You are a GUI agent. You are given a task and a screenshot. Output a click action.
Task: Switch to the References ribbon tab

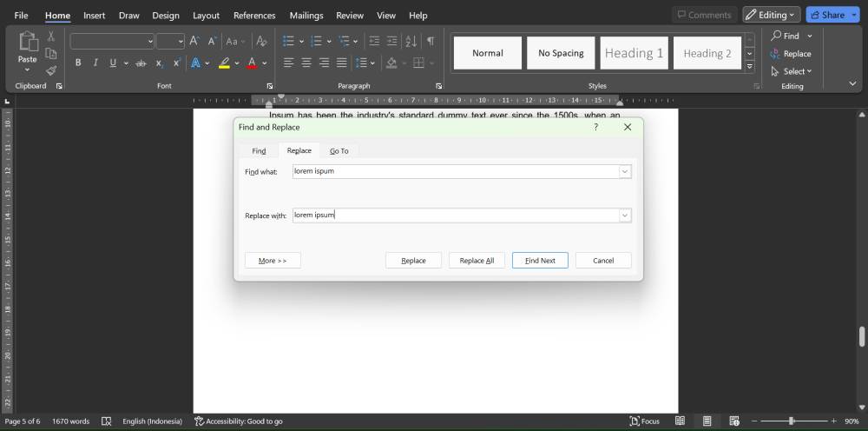coord(254,16)
